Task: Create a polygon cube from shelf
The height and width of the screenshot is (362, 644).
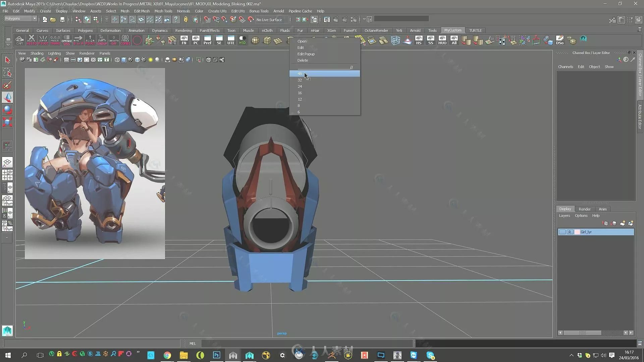Action: tap(267, 41)
